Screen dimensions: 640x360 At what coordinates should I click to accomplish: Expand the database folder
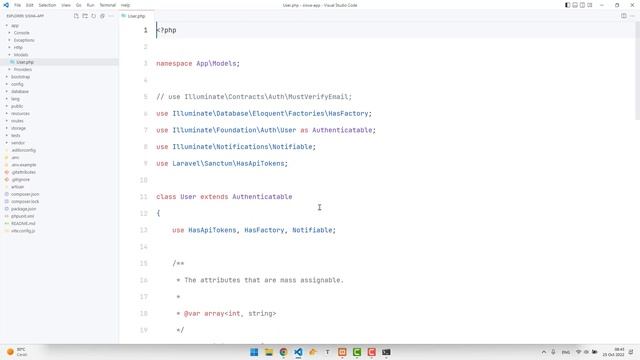click(20, 91)
